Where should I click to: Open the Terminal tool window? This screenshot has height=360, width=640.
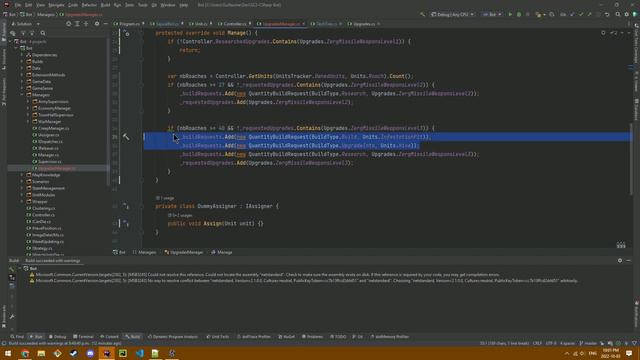pyautogui.click(x=83, y=337)
